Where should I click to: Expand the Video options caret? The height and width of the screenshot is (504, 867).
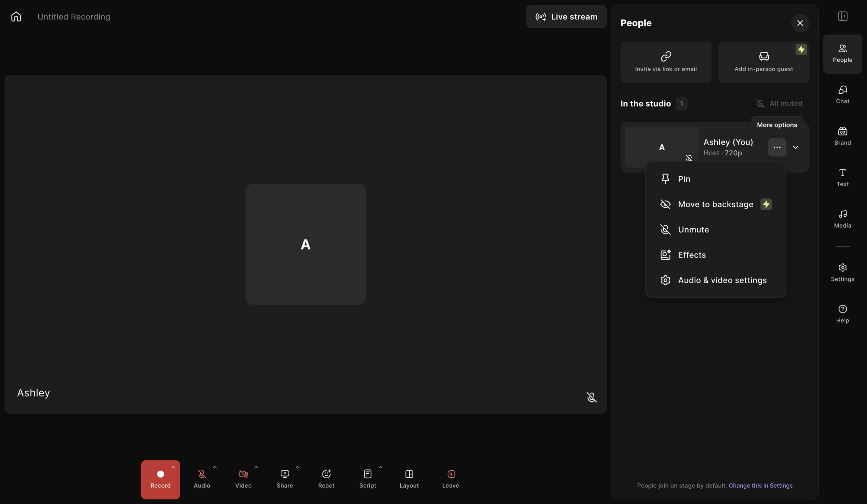(x=256, y=468)
